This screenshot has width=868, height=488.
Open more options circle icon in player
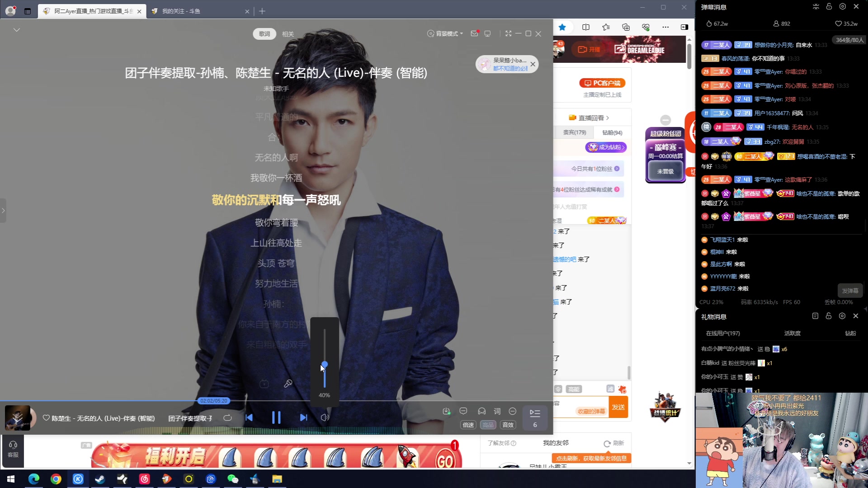point(513,411)
